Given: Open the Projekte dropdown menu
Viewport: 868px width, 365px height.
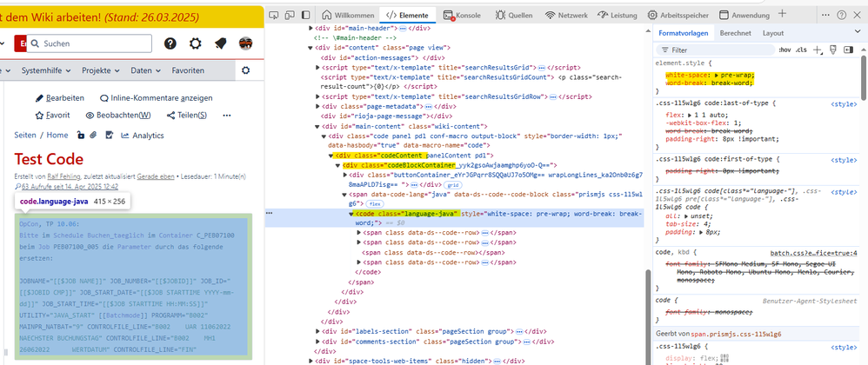Looking at the screenshot, I should [x=101, y=70].
